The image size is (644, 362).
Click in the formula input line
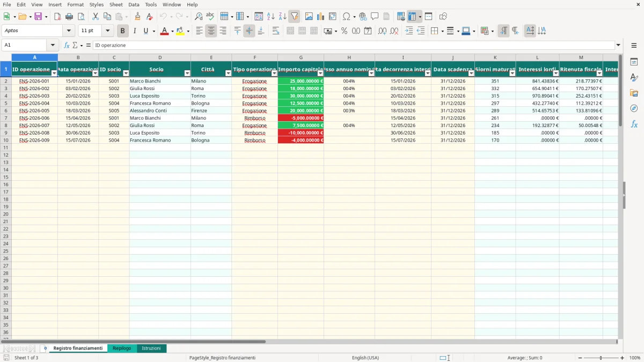(x=354, y=45)
